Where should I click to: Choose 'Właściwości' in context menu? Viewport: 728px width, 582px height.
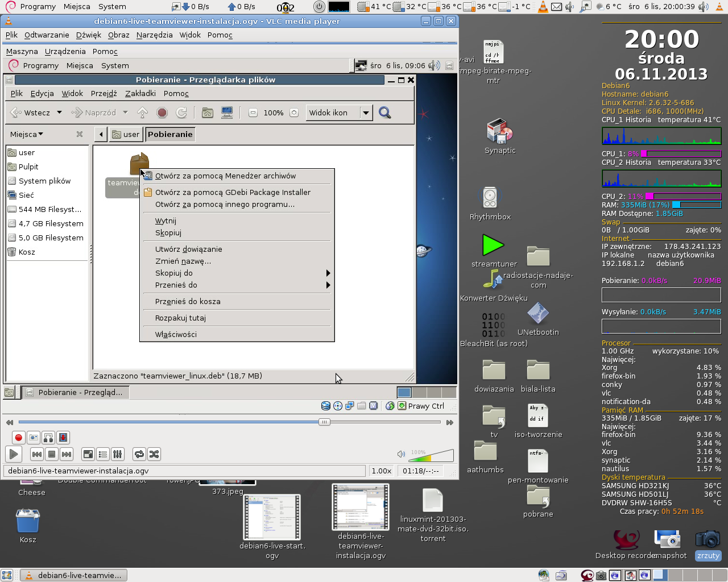click(x=237, y=334)
